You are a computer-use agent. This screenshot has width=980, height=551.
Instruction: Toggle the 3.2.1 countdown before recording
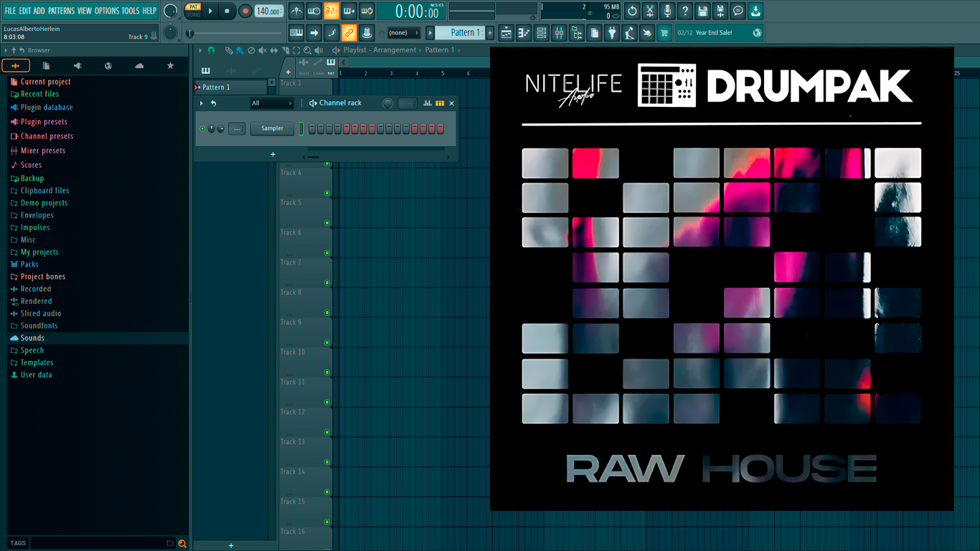331,11
